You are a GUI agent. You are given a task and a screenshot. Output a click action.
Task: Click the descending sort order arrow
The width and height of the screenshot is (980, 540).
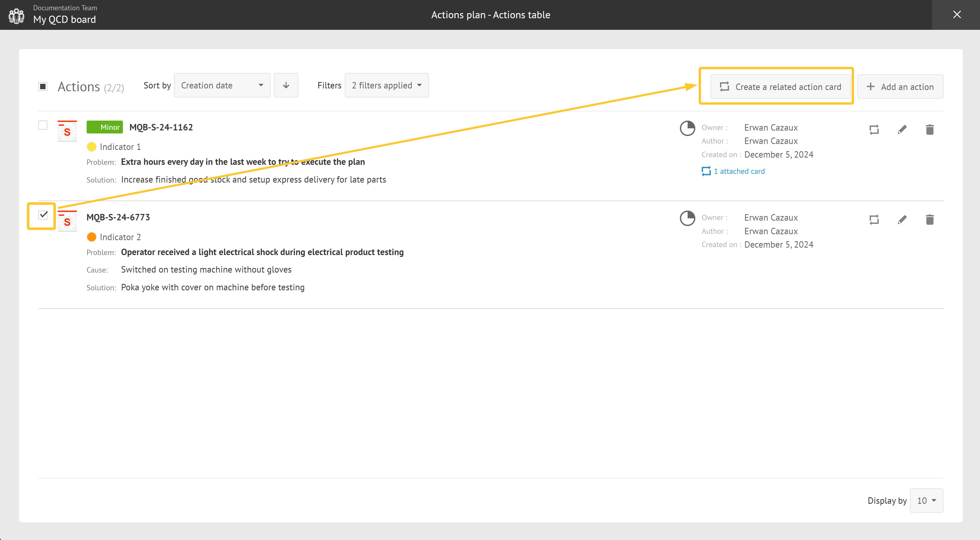coord(286,85)
